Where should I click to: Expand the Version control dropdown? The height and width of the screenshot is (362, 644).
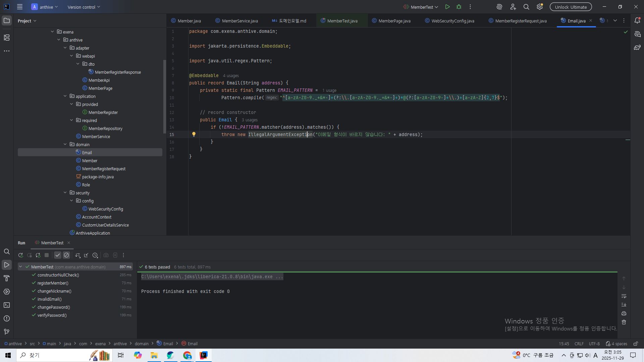[84, 7]
